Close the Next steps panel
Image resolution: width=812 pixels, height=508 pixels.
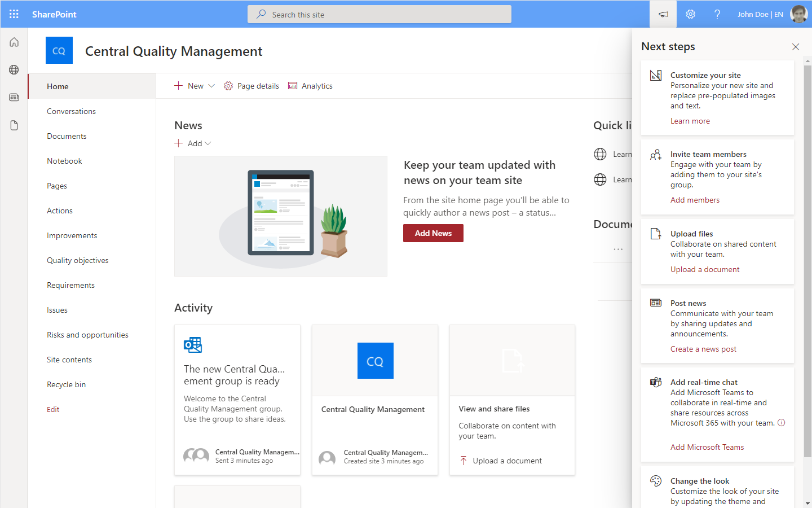796,47
